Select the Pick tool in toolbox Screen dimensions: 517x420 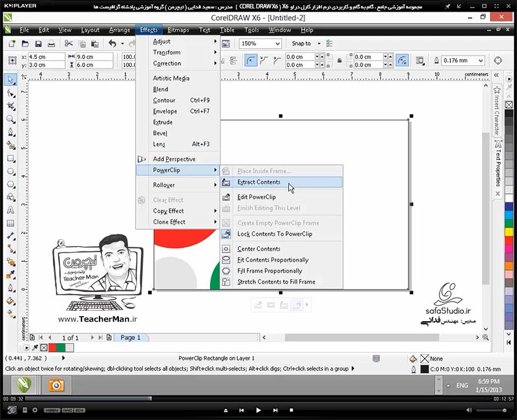click(x=10, y=80)
